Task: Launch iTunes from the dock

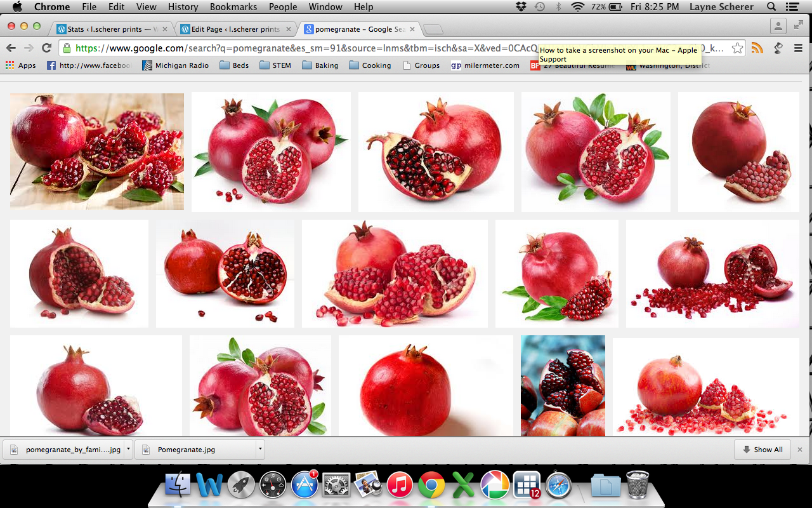Action: point(400,486)
